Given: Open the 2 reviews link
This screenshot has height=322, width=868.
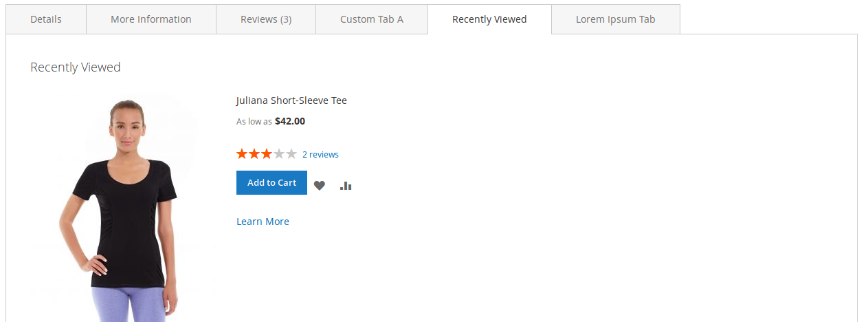Looking at the screenshot, I should 320,155.
